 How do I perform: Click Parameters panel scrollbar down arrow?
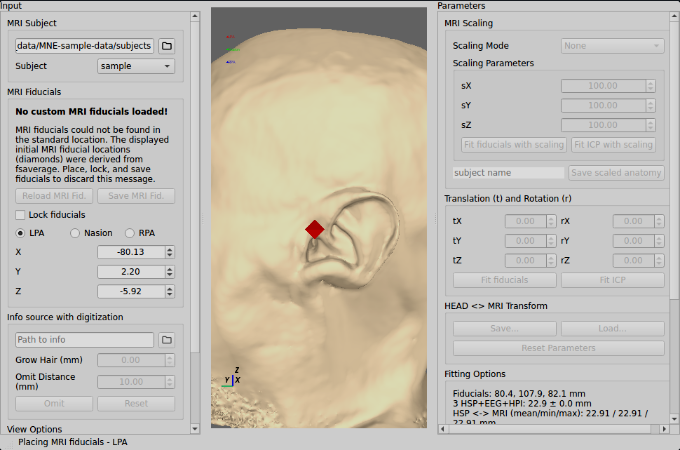pyautogui.click(x=674, y=419)
